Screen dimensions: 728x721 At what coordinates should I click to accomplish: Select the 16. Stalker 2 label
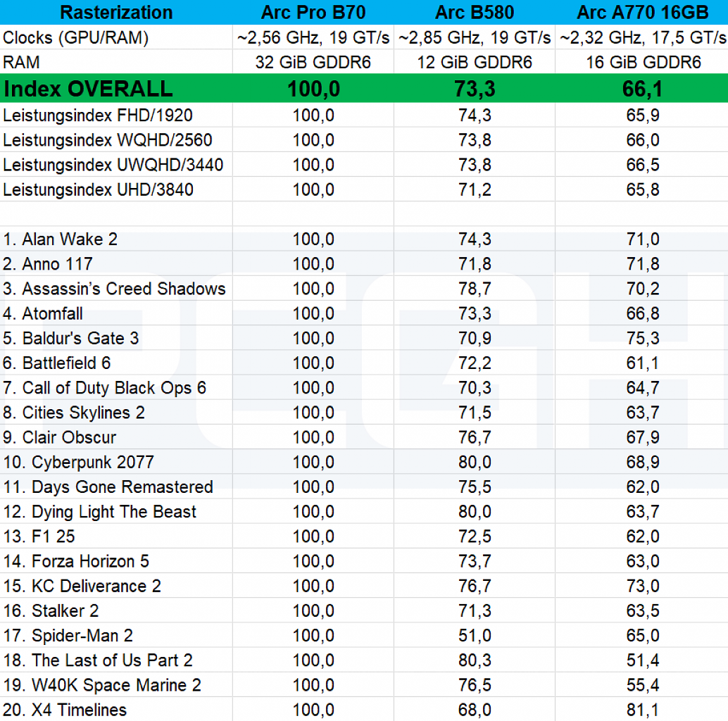pos(51,610)
